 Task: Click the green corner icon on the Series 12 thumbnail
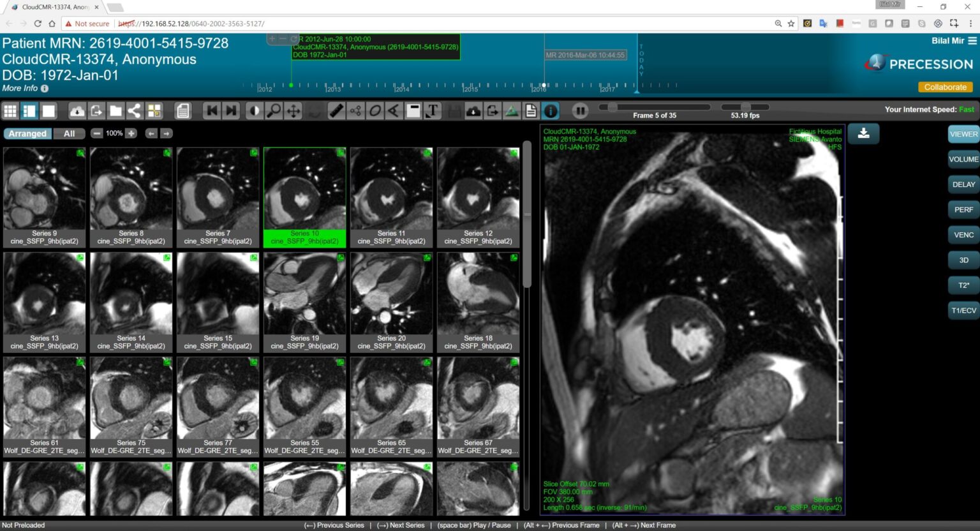514,153
